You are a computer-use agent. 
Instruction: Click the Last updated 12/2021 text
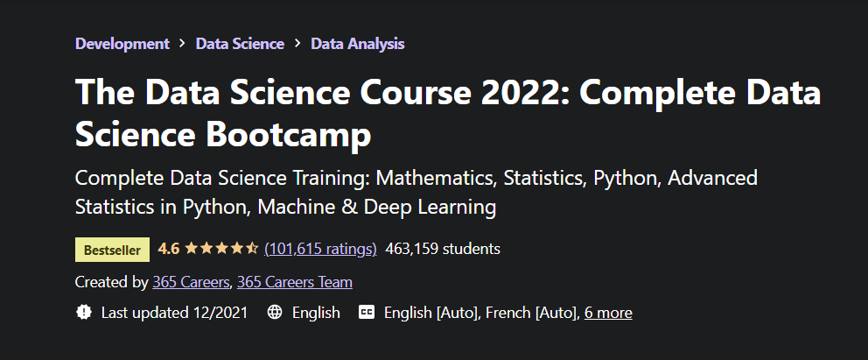coord(175,313)
